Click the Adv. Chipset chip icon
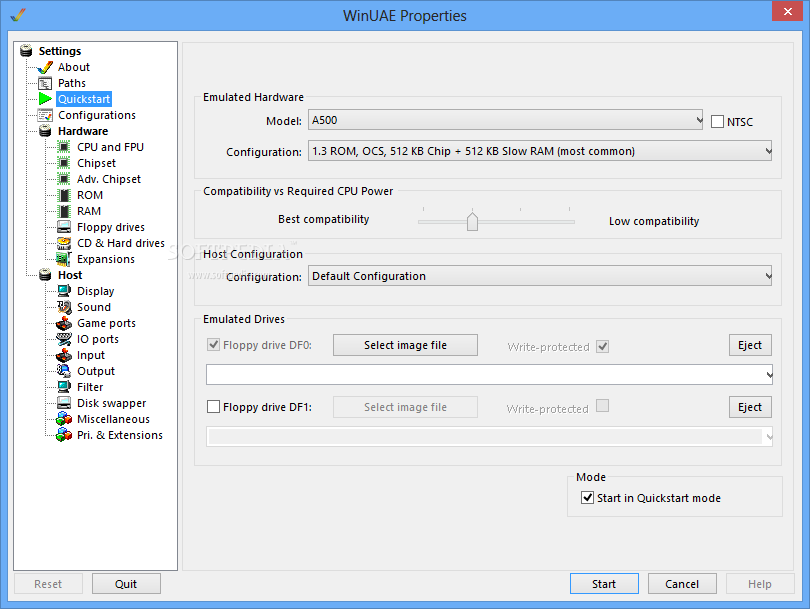Image resolution: width=810 pixels, height=609 pixels. (x=64, y=179)
